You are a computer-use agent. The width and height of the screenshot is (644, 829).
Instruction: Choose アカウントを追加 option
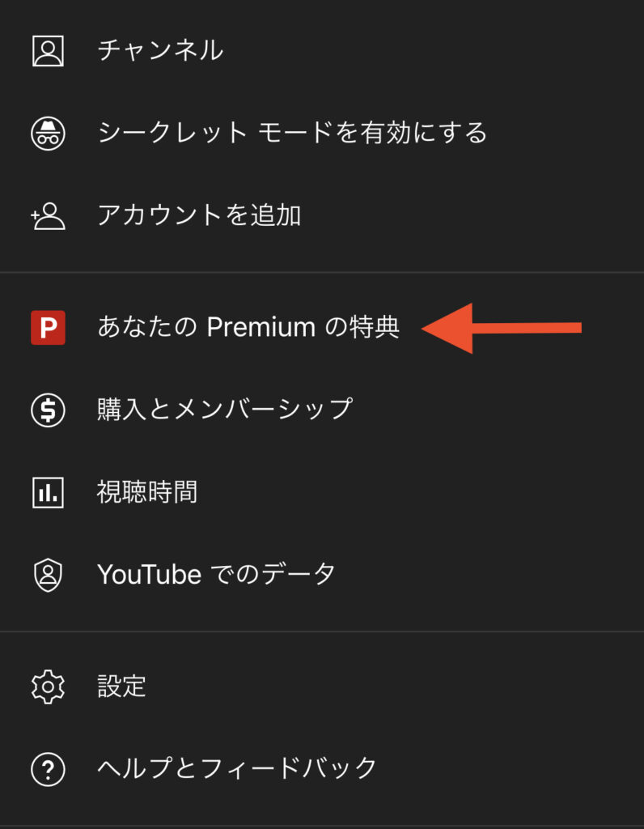pyautogui.click(x=200, y=215)
